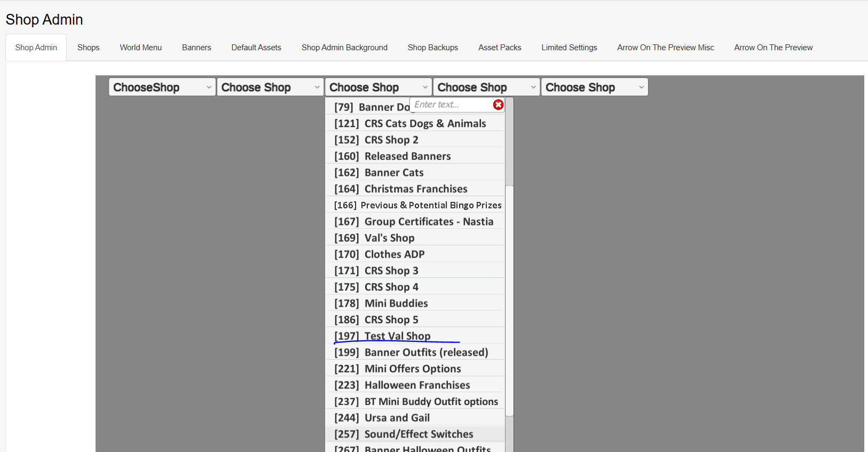Clear the search text with the red X icon
This screenshot has height=452, width=868.
pyautogui.click(x=498, y=105)
